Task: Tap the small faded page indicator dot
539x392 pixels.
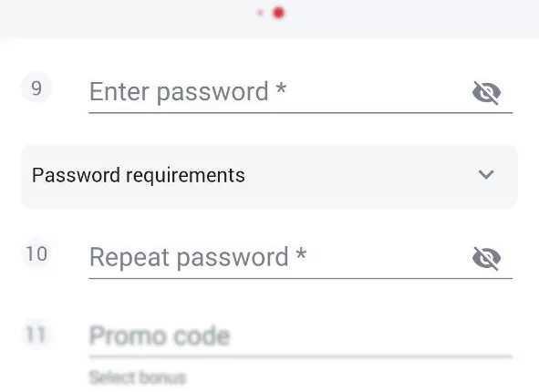Action: pyautogui.click(x=260, y=13)
